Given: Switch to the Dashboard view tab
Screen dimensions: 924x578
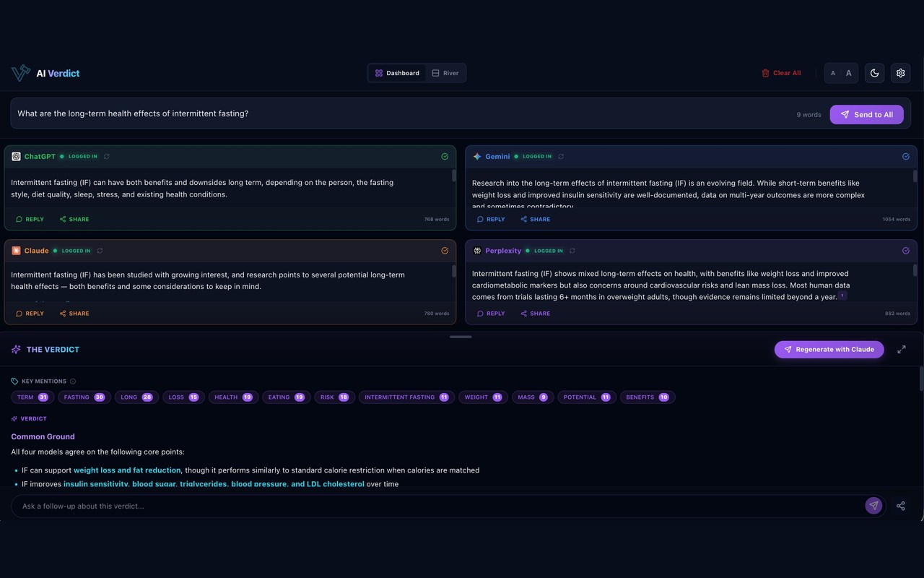Looking at the screenshot, I should click(x=397, y=73).
